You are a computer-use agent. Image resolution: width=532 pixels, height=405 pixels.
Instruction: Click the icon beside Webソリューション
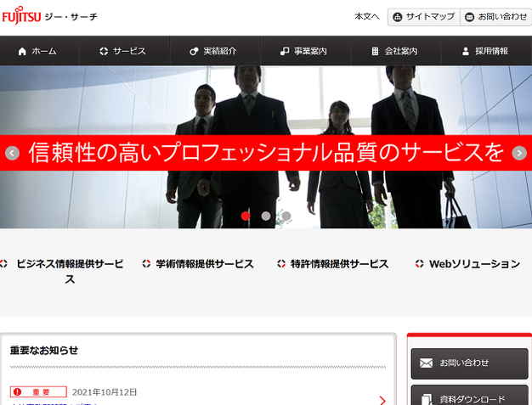pos(419,264)
